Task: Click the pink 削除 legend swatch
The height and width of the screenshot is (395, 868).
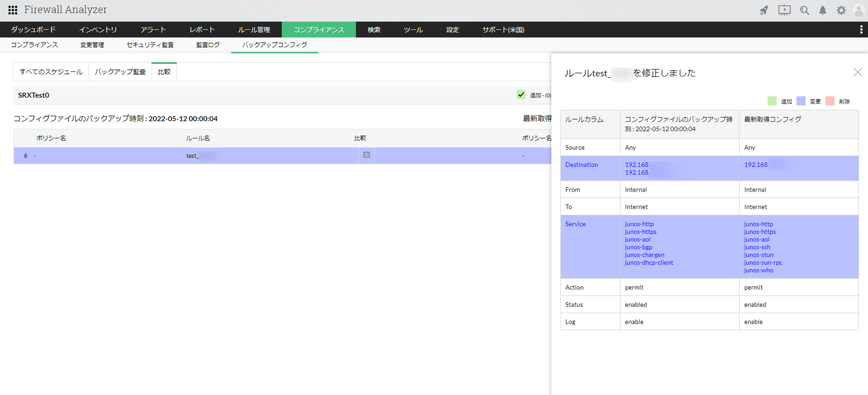Action: point(830,101)
